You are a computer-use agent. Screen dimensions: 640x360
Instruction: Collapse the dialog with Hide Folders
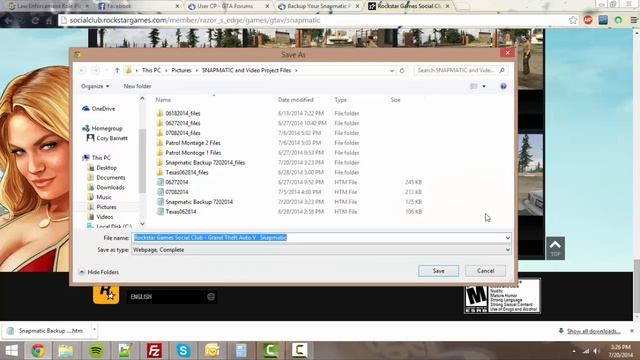98,272
